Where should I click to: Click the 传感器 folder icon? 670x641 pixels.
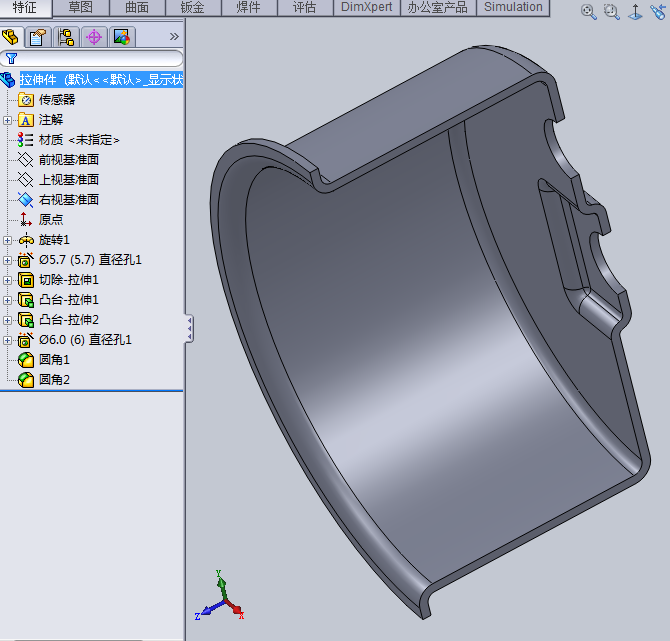click(26, 100)
